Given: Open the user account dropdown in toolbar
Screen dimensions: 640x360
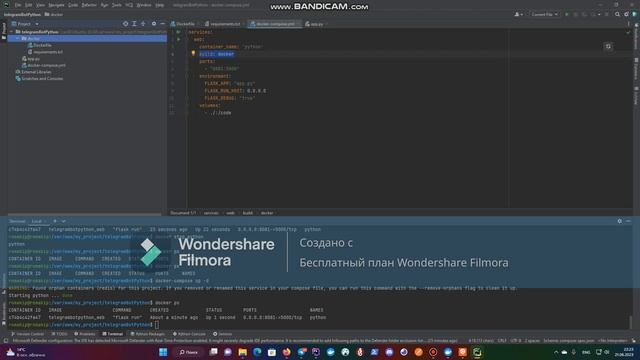Looking at the screenshot, I should coord(518,14).
